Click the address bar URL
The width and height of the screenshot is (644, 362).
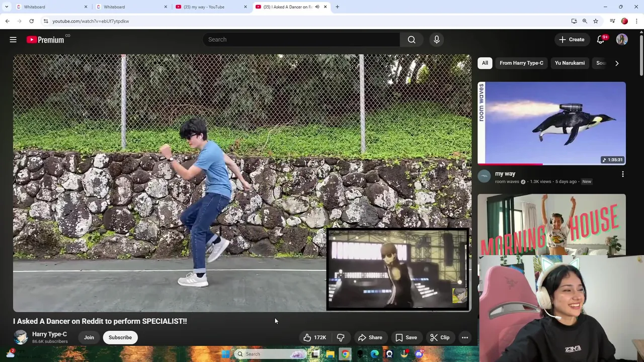tap(91, 21)
